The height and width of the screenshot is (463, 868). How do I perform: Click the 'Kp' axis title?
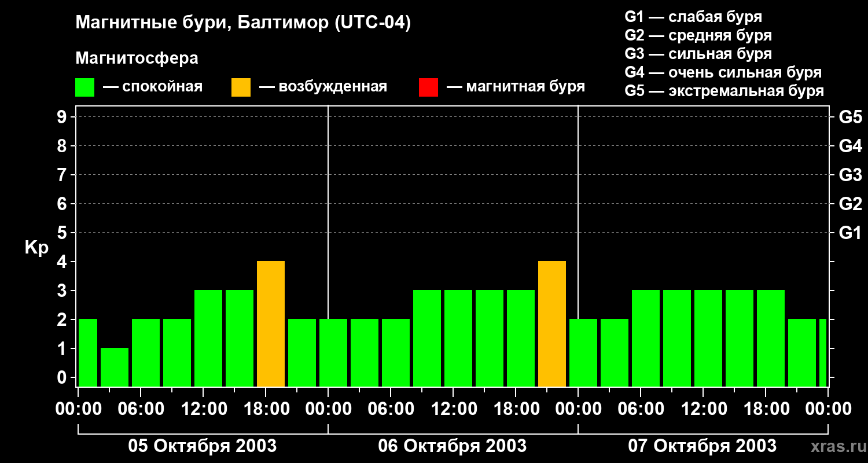[37, 248]
